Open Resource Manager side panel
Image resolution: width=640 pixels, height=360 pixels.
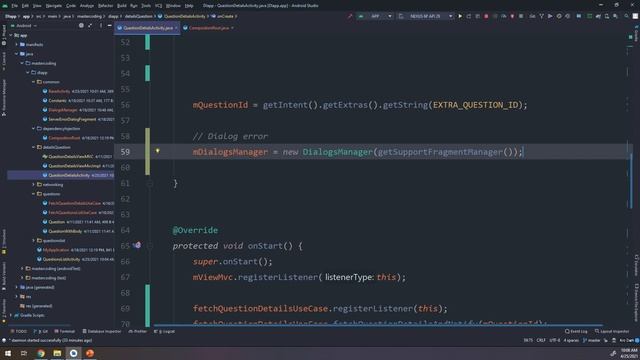tap(4, 98)
